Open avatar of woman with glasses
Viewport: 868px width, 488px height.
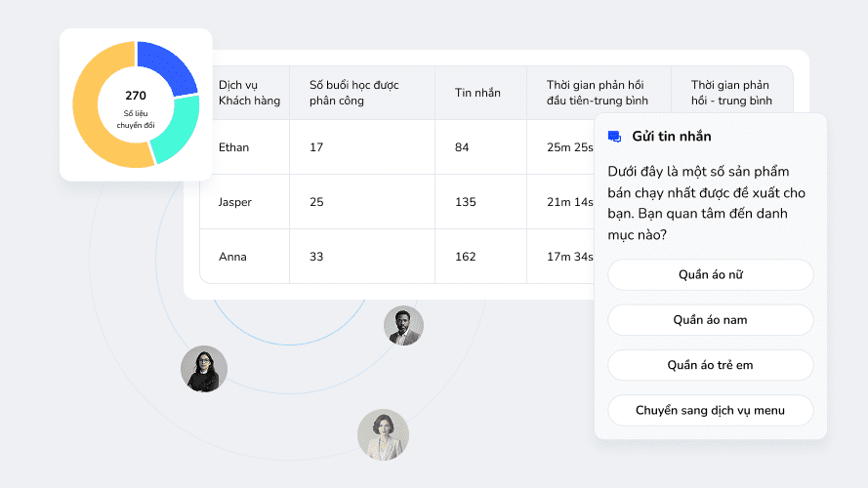click(x=203, y=369)
